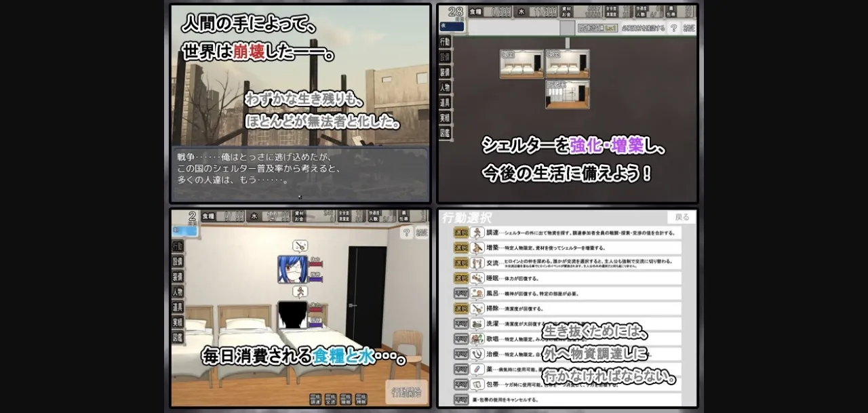Click the 薬 (medicine) pill icon
Viewport: 868px width, 413px height.
[477, 368]
